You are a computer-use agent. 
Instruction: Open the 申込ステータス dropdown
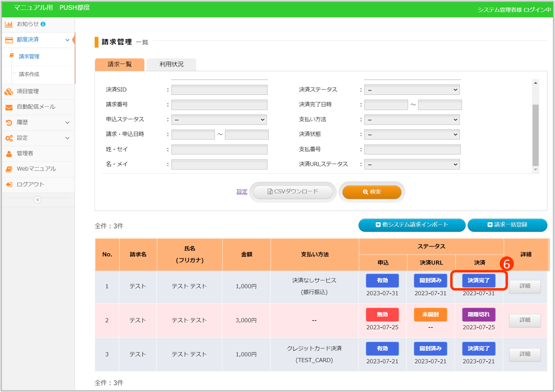pyautogui.click(x=219, y=120)
